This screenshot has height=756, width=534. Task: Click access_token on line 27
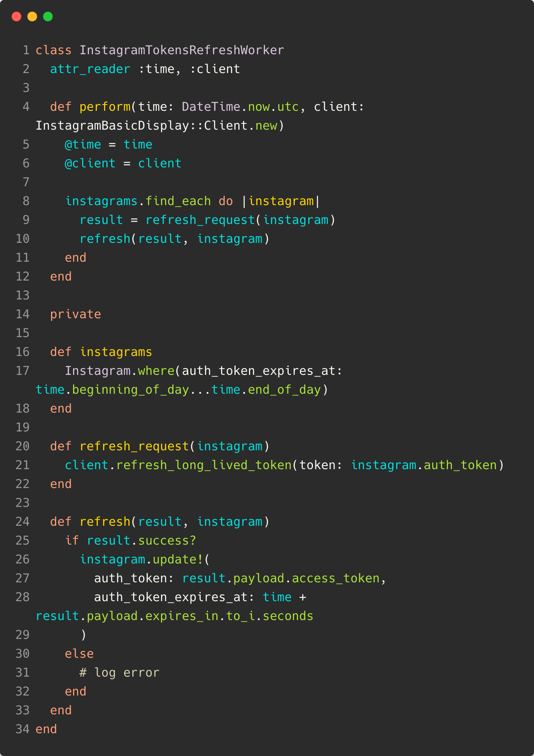(336, 578)
